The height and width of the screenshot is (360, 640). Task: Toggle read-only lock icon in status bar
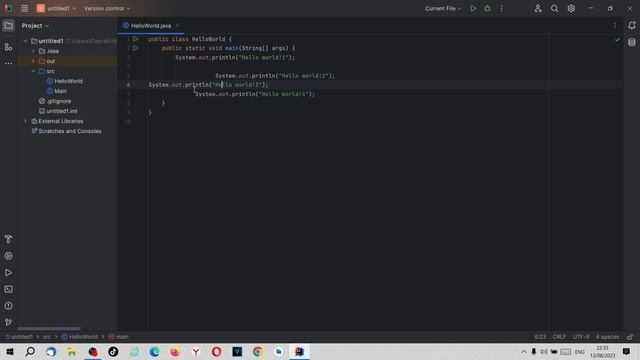coord(630,337)
